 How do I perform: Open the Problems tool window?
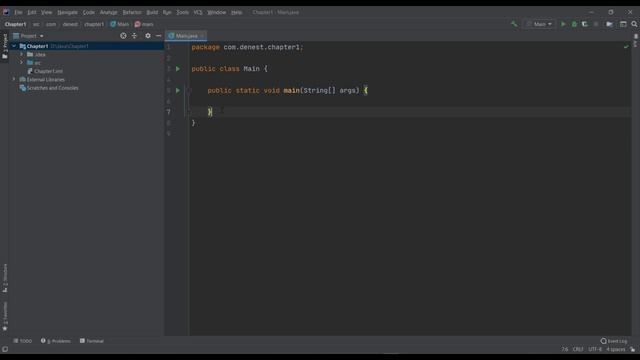(x=56, y=341)
